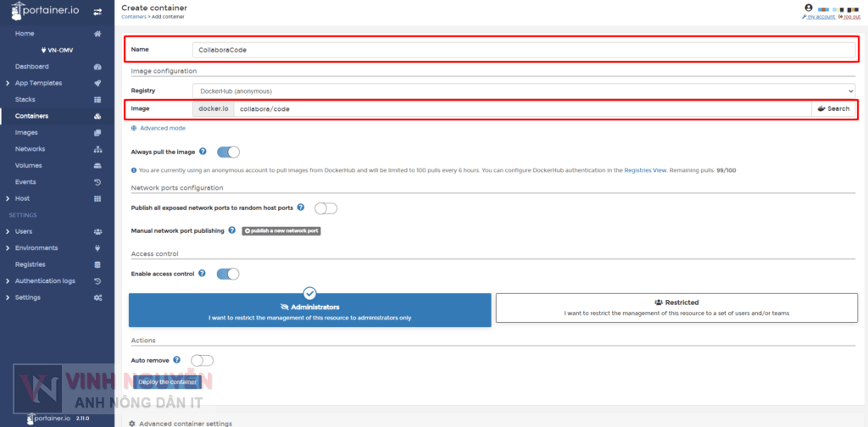This screenshot has height=427, width=868.
Task: Click the Dashboard gauge icon
Action: (x=97, y=67)
